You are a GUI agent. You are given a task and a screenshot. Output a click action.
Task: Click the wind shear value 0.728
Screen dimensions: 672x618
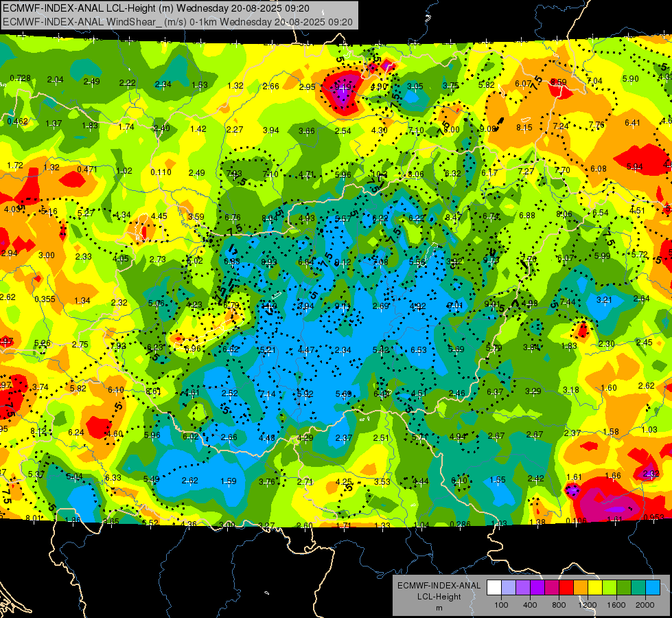pyautogui.click(x=20, y=78)
